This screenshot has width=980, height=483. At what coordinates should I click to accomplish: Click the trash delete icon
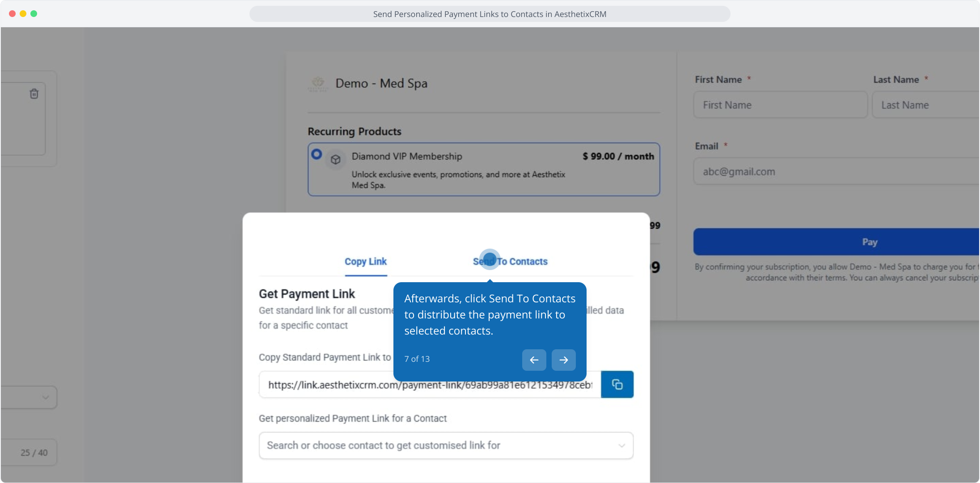click(34, 94)
